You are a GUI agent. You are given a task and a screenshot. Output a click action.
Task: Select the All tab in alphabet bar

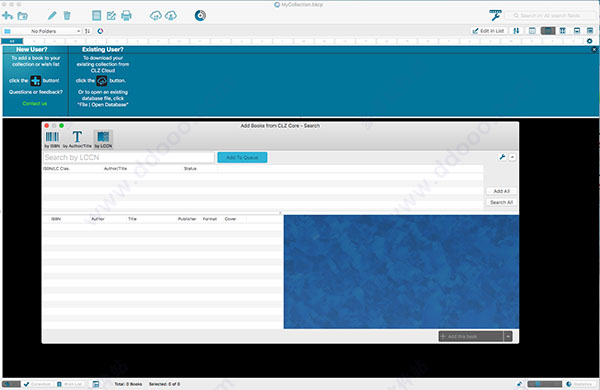12,41
